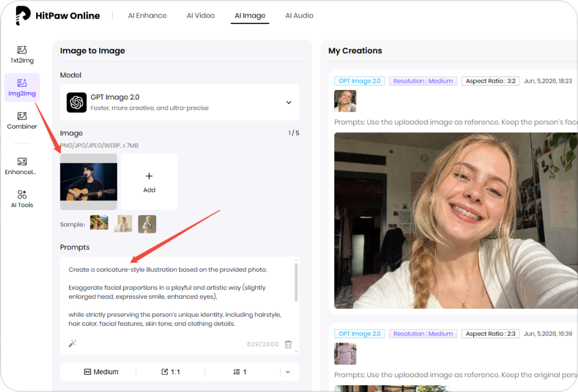Click the 629/2000 character counter
Image resolution: width=578 pixels, height=392 pixels.
coord(263,344)
